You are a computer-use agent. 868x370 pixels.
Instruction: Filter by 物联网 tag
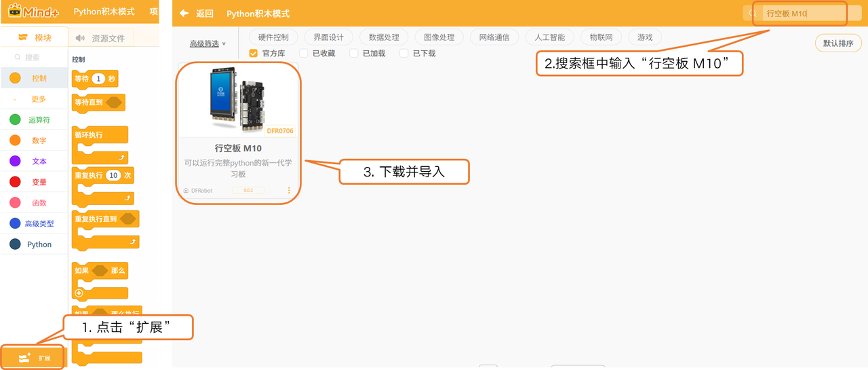tap(601, 37)
